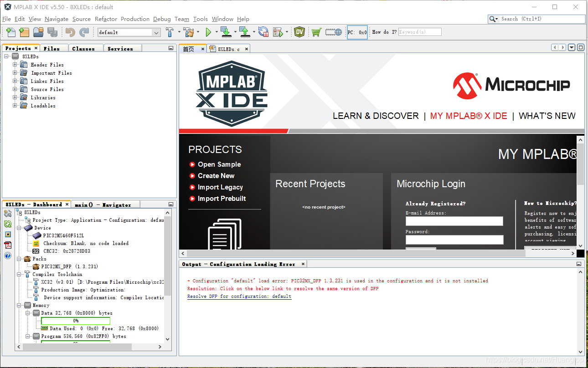Expand the Source Files folder
The width and height of the screenshot is (588, 368).
coord(15,89)
